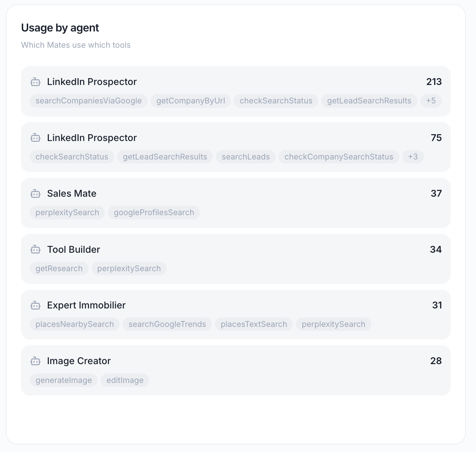The height and width of the screenshot is (452, 476).
Task: Click the robot icon beside Sales Mate
Action: click(35, 193)
